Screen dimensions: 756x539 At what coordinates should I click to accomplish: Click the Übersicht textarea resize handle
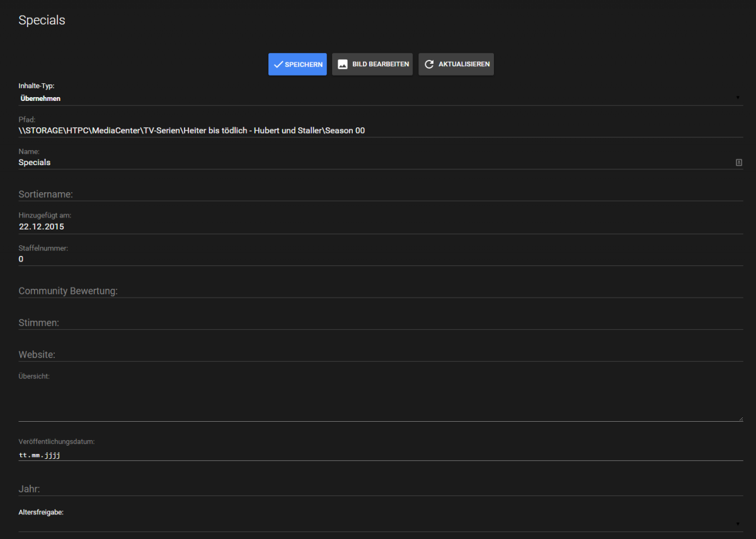(740, 418)
